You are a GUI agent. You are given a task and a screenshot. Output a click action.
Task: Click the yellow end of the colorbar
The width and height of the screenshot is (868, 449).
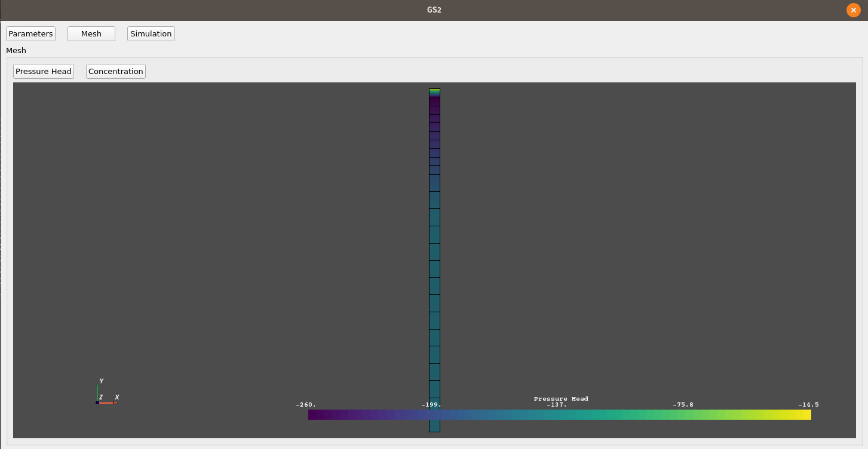807,414
